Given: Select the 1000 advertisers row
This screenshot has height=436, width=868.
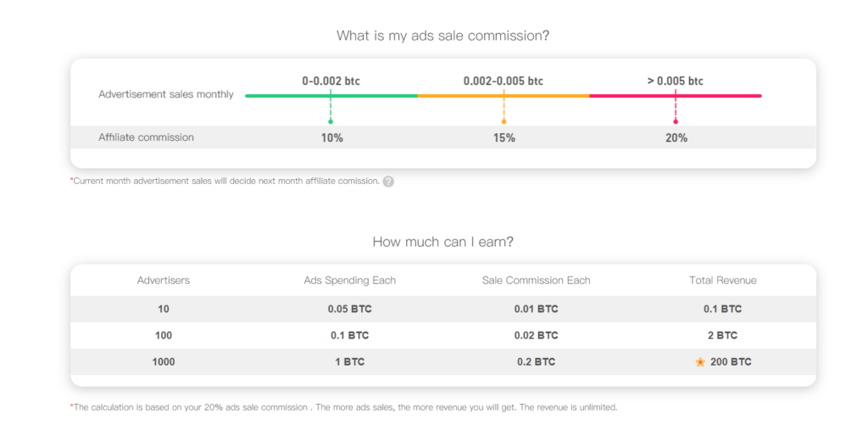Looking at the screenshot, I should coord(164,362).
